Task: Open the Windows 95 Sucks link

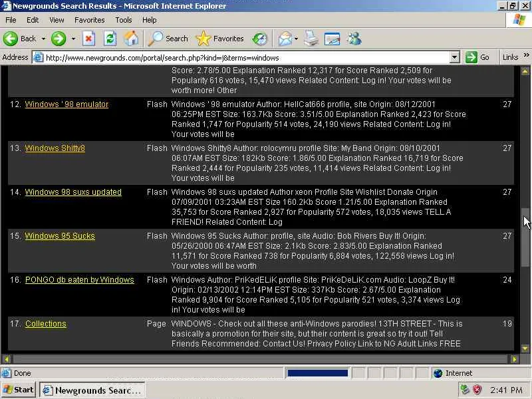Action: coord(60,236)
